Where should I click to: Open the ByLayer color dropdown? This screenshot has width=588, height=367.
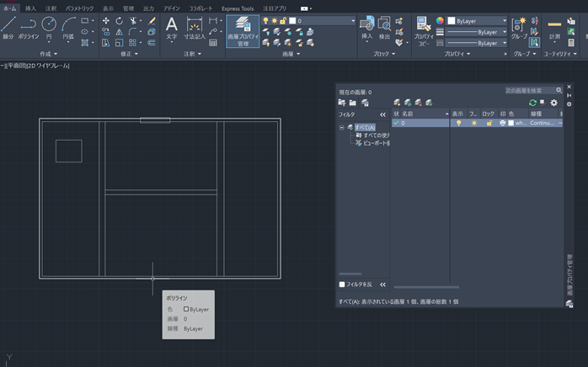pyautogui.click(x=478, y=20)
